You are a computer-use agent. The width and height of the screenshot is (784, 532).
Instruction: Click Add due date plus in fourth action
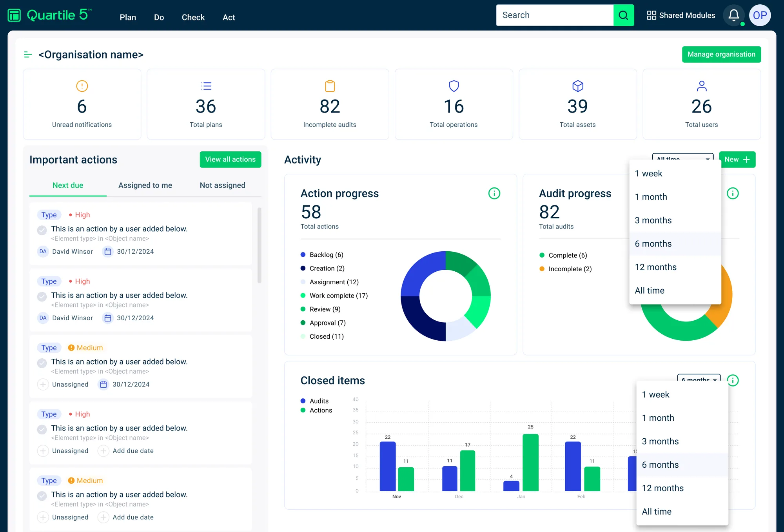(x=103, y=451)
